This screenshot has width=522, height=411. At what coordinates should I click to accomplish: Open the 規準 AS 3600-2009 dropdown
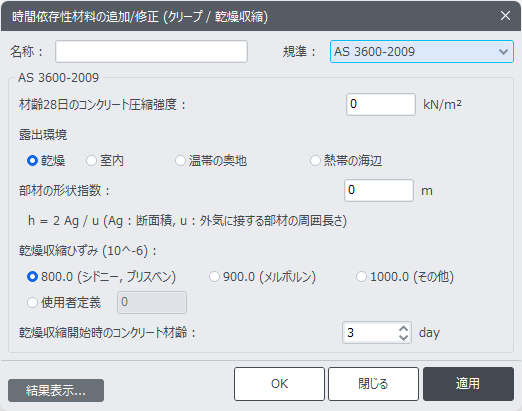(422, 52)
